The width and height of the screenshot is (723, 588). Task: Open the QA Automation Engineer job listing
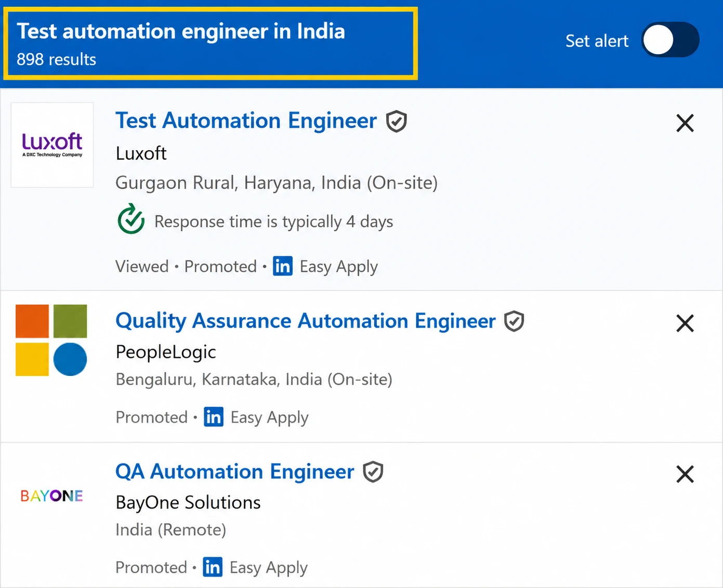point(234,472)
